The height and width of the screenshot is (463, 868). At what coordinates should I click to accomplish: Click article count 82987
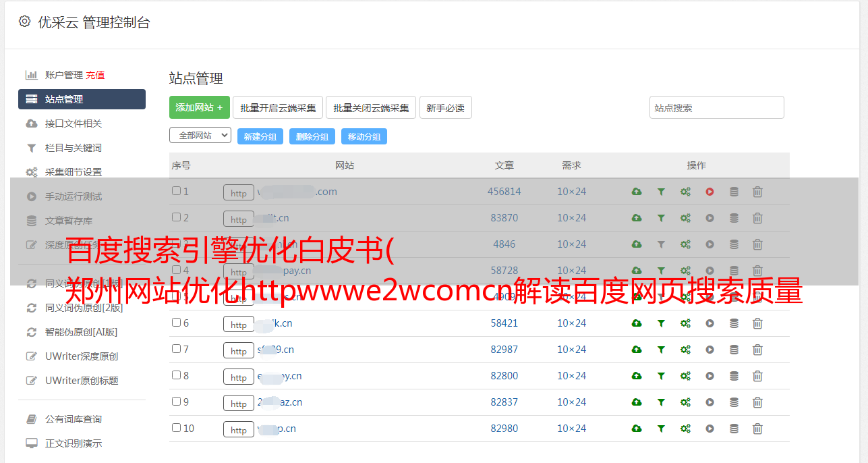tap(504, 350)
